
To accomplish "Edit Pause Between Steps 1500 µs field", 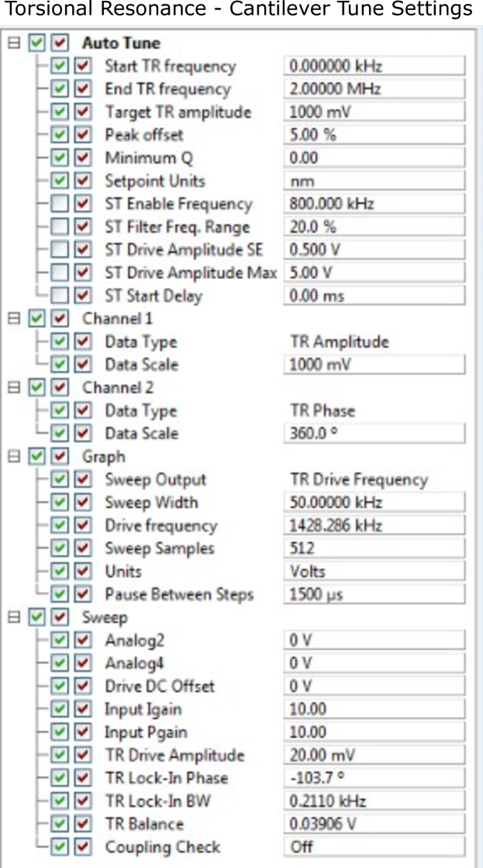I will [x=374, y=594].
